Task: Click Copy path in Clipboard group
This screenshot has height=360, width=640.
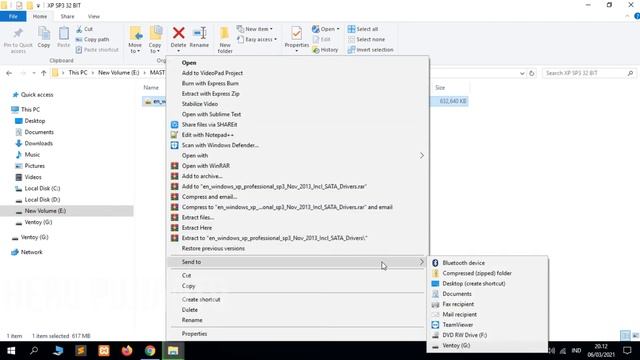Action: 92,39
